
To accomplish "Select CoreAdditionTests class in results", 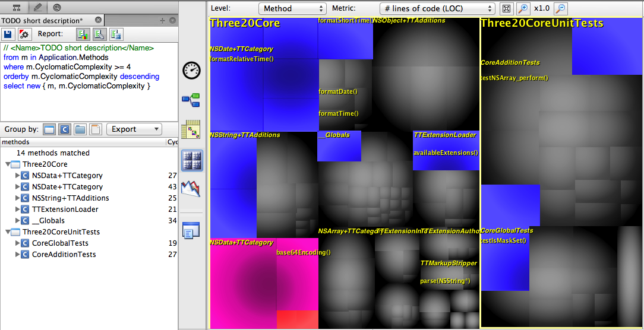I will tap(64, 255).
